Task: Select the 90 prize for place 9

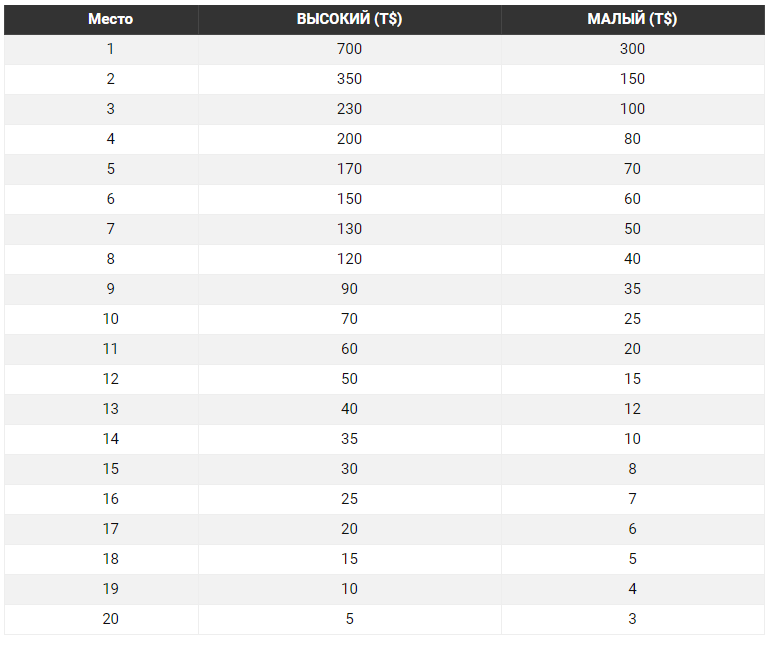Action: click(349, 289)
